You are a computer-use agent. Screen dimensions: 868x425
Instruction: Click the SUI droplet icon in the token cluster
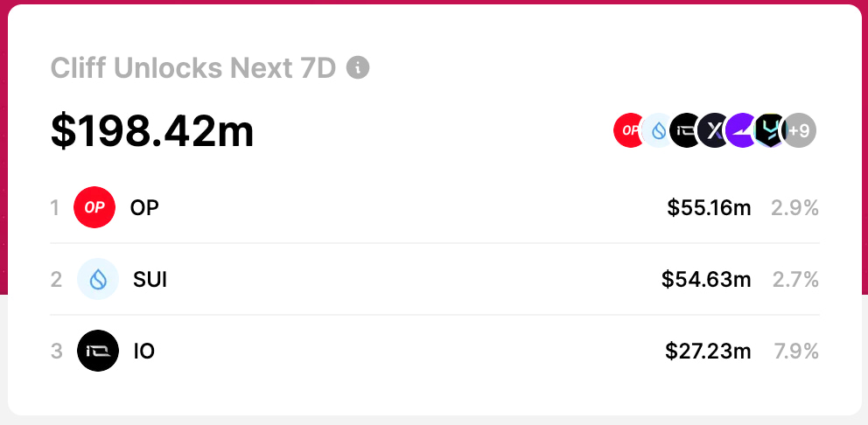(657, 131)
